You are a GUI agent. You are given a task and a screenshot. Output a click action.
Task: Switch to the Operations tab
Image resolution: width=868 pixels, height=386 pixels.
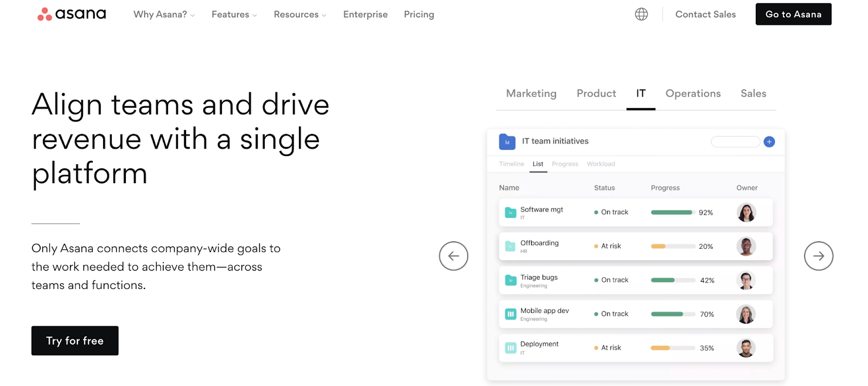pos(693,93)
